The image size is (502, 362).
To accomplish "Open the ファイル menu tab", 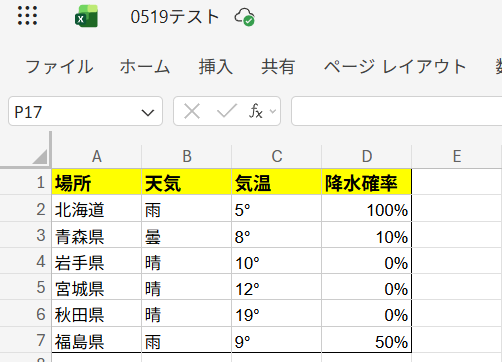I will [59, 66].
